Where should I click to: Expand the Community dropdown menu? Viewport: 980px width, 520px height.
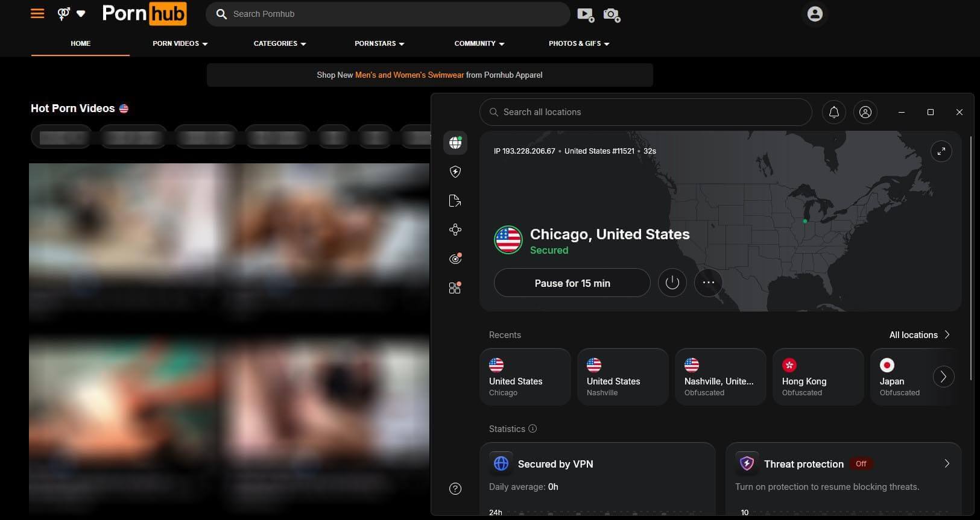click(479, 43)
